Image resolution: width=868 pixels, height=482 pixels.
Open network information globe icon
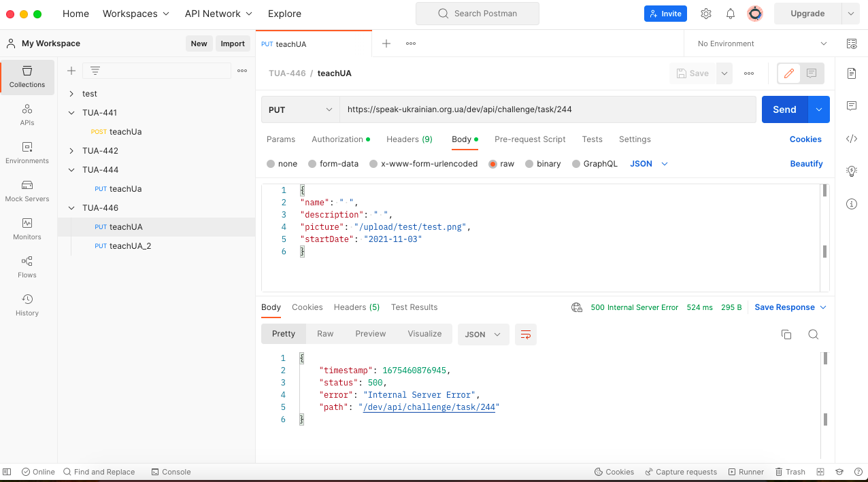(x=577, y=307)
